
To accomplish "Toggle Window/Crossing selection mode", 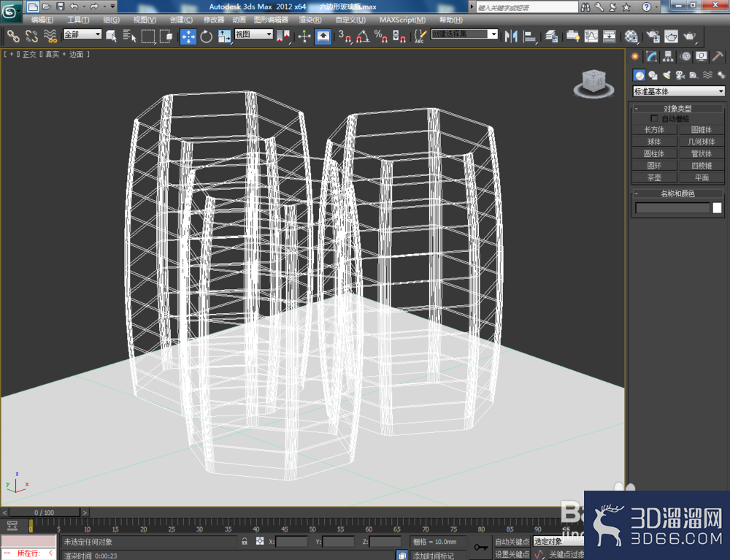I will (166, 36).
